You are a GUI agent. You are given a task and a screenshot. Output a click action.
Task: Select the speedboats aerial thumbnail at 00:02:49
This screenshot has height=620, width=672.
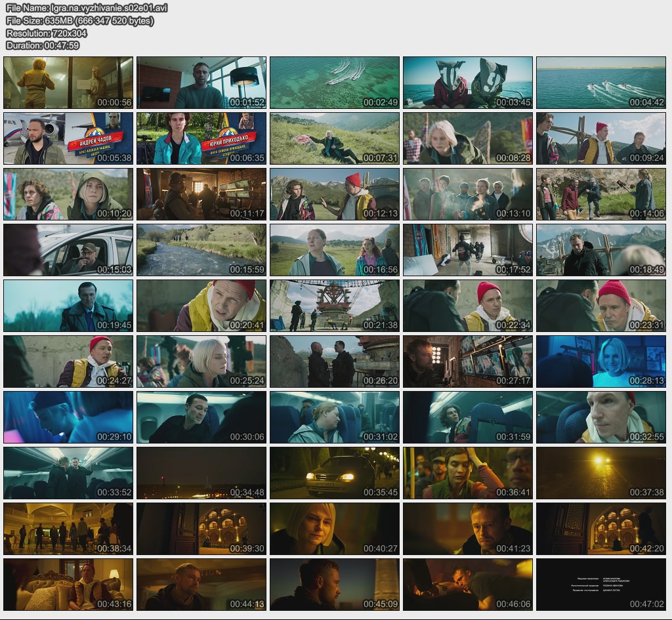(x=335, y=83)
